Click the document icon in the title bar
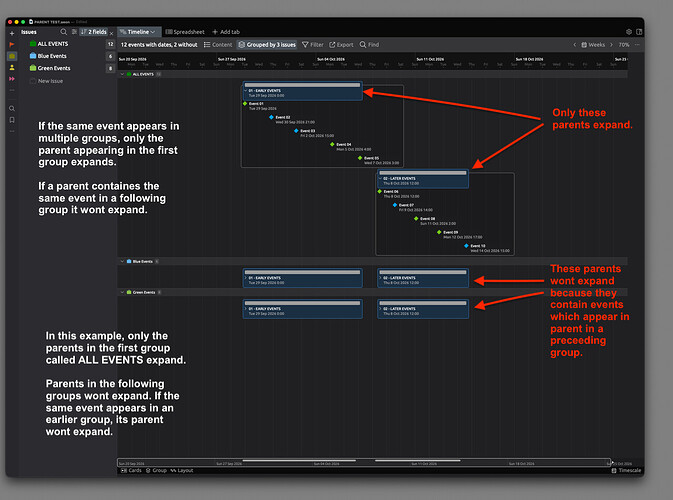 click(x=31, y=21)
